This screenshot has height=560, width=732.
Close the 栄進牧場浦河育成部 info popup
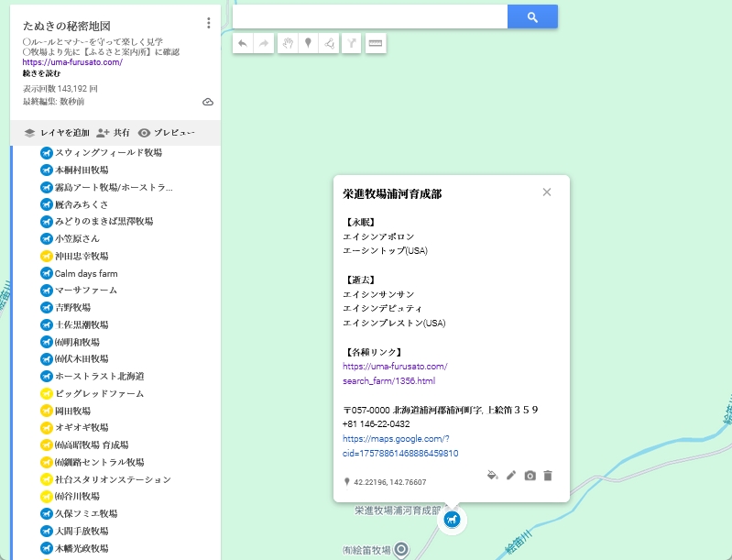pos(547,192)
